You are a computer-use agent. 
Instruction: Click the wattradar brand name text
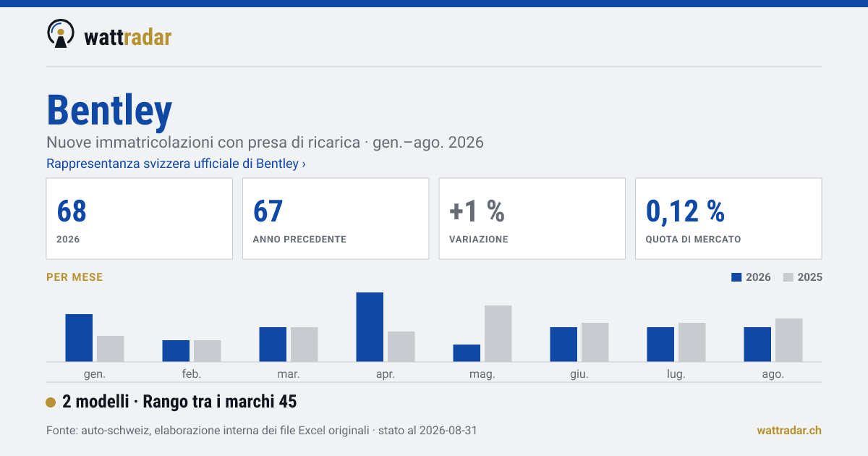pyautogui.click(x=128, y=37)
